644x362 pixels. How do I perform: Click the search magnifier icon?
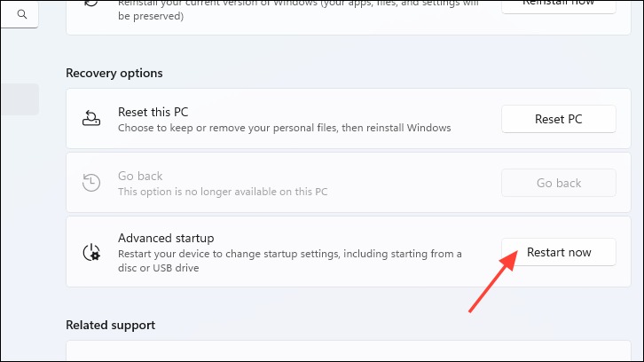22,14
